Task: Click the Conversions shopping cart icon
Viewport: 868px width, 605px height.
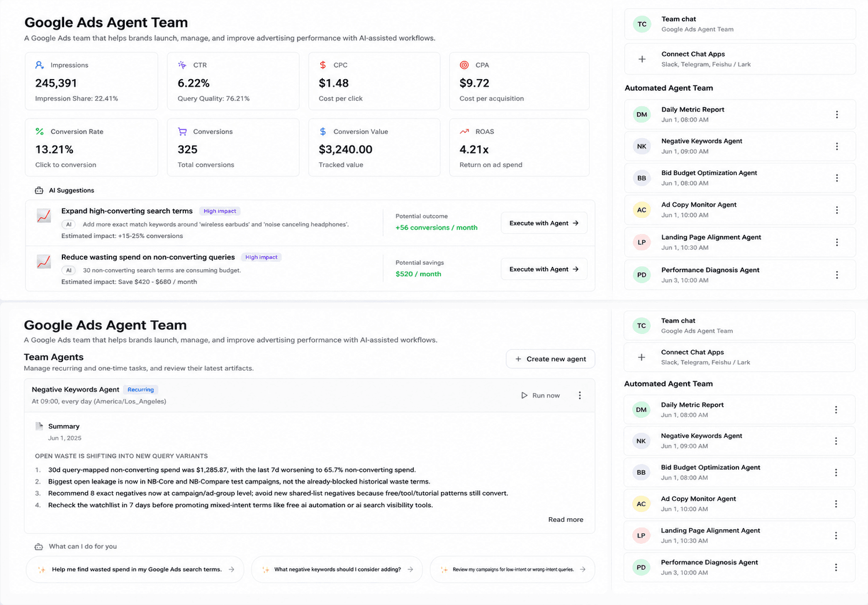Action: (182, 132)
